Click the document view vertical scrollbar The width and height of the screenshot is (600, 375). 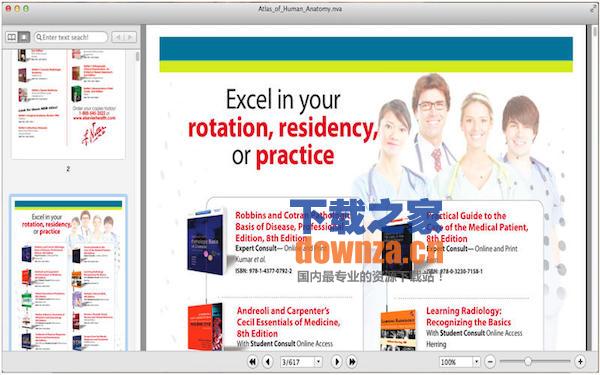point(595,188)
